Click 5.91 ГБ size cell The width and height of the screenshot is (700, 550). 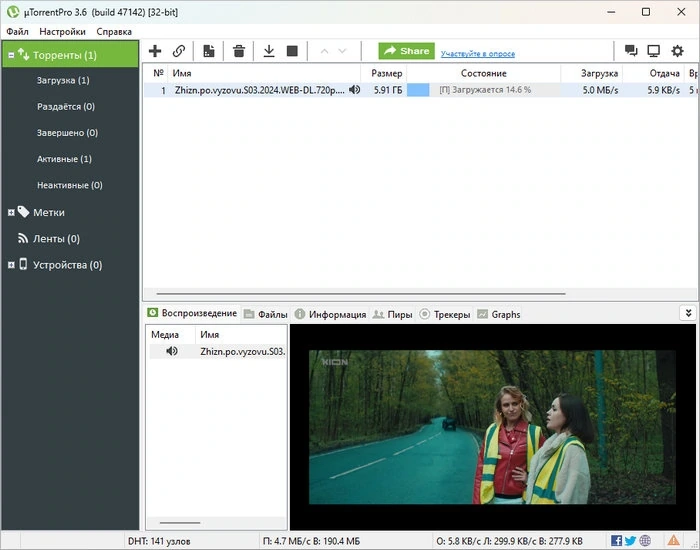(x=388, y=90)
